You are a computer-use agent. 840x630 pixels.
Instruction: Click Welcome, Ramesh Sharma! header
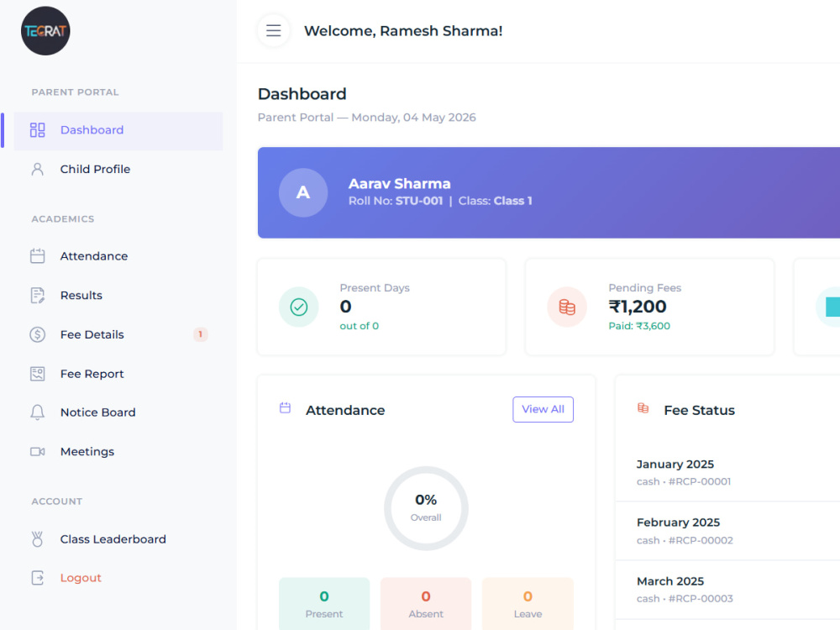click(403, 31)
